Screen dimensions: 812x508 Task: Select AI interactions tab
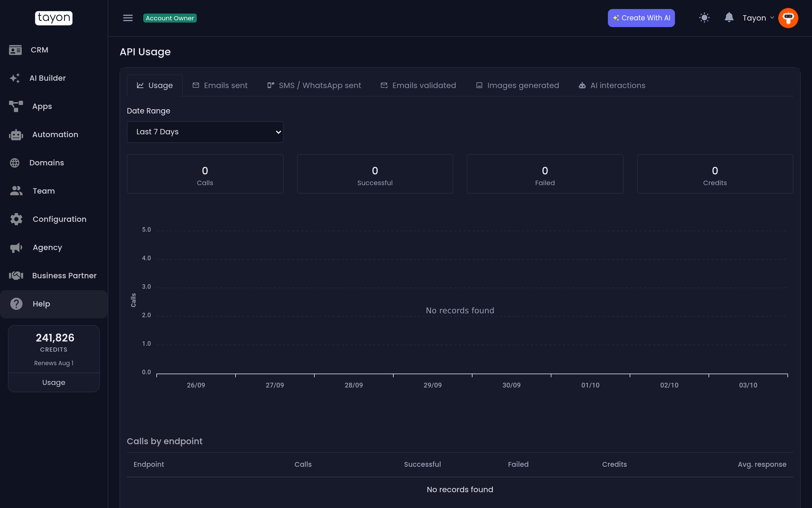(612, 86)
